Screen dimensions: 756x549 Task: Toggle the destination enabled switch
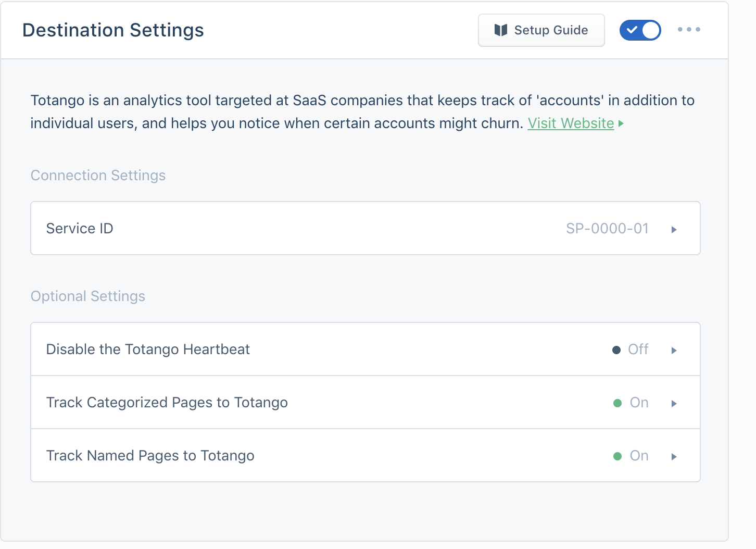click(x=640, y=30)
